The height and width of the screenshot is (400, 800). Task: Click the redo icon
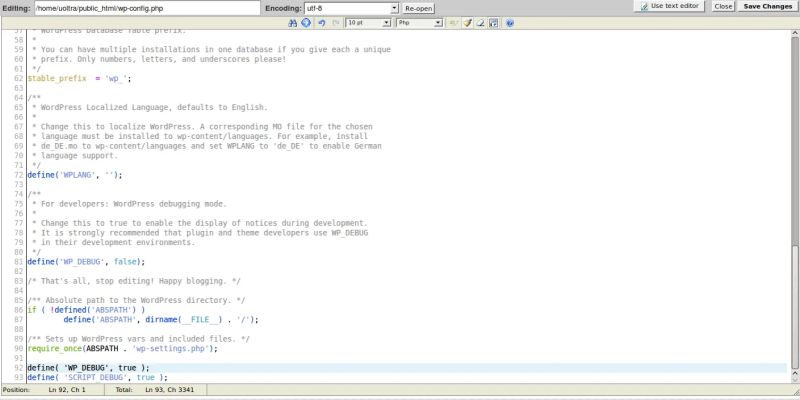pyautogui.click(x=336, y=23)
